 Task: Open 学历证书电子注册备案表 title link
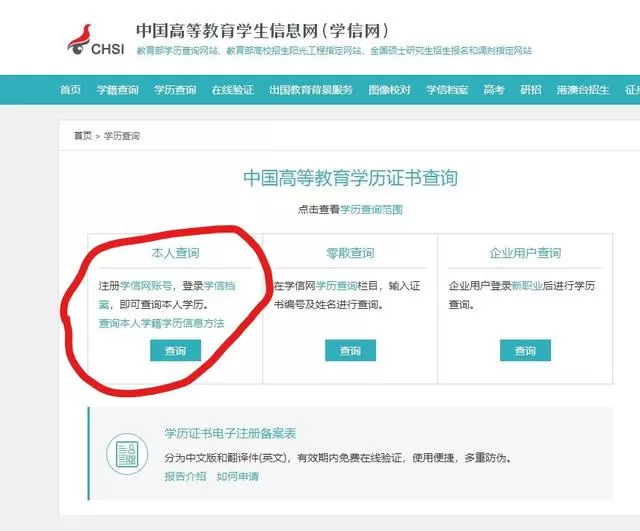coord(230,433)
